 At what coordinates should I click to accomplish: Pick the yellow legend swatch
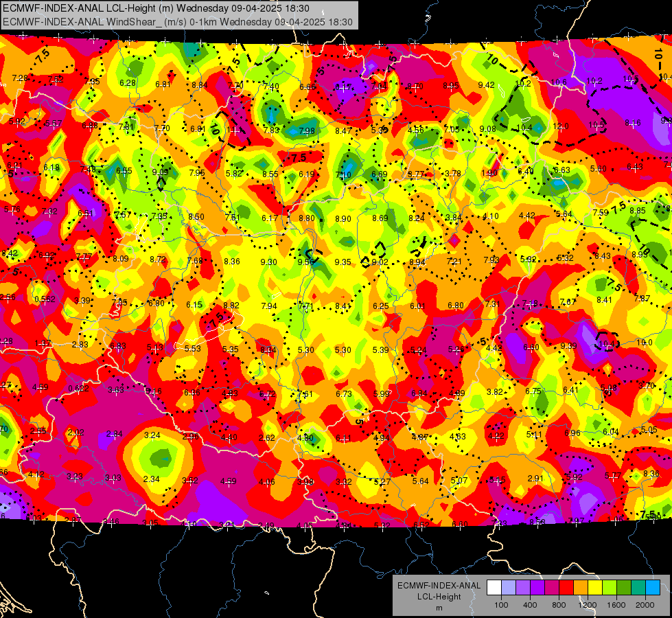(595, 588)
